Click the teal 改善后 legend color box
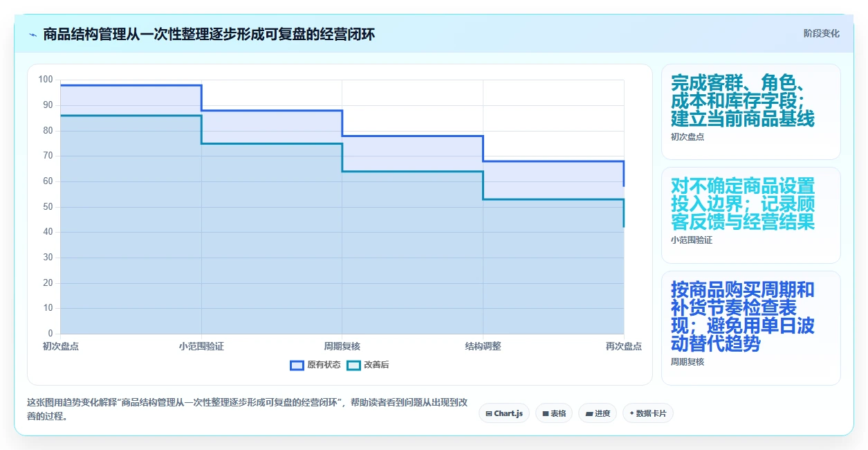The width and height of the screenshot is (868, 450). click(x=353, y=365)
